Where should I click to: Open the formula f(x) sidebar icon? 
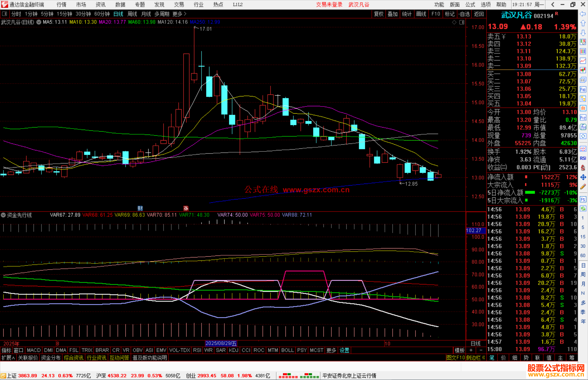pos(583,127)
